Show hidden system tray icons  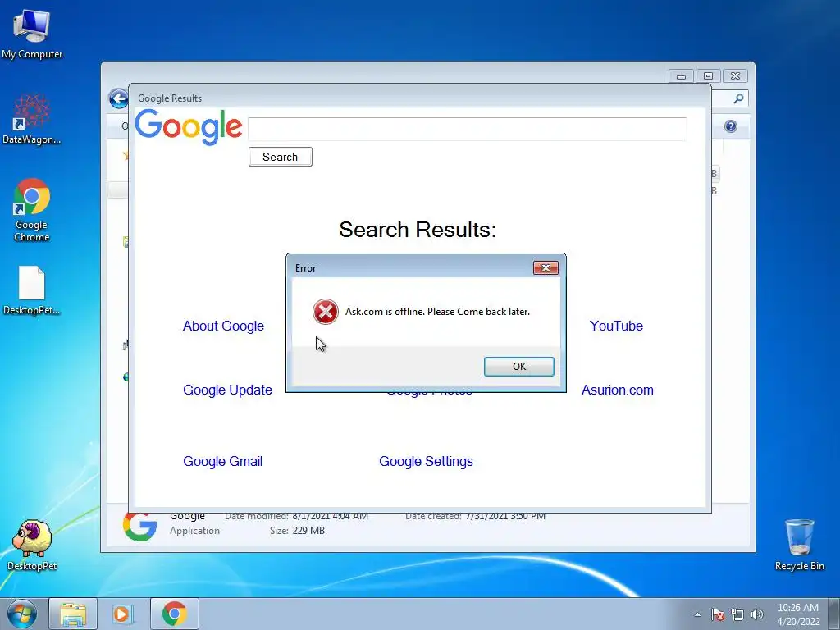(x=697, y=614)
